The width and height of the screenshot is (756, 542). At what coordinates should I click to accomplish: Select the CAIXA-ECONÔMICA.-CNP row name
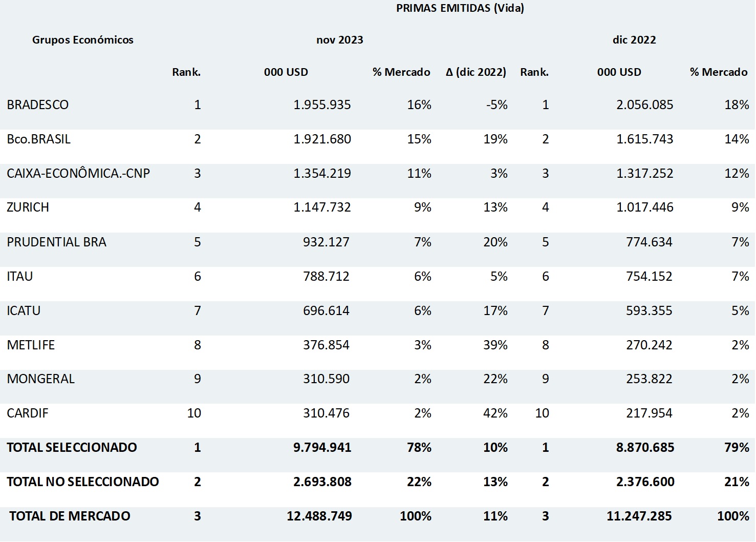[x=78, y=173]
